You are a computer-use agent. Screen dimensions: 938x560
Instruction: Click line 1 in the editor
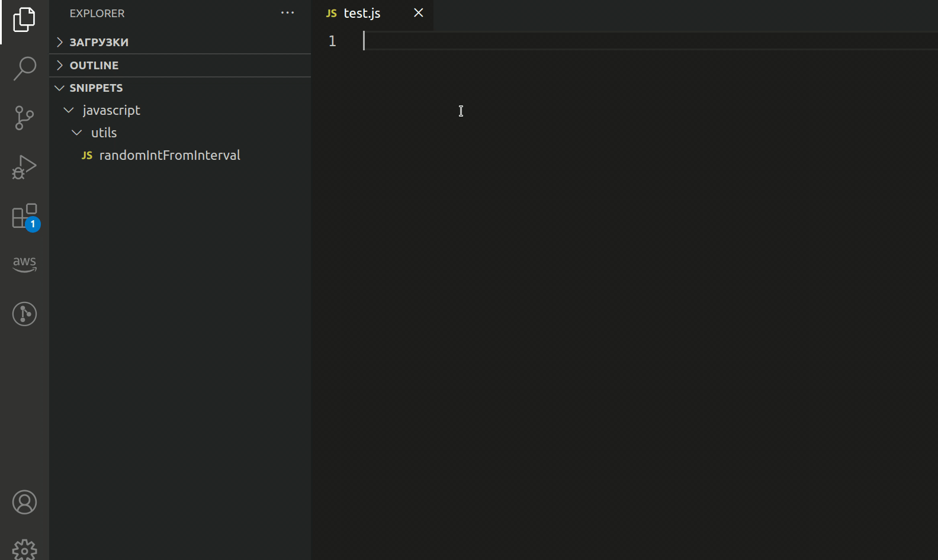point(533,41)
